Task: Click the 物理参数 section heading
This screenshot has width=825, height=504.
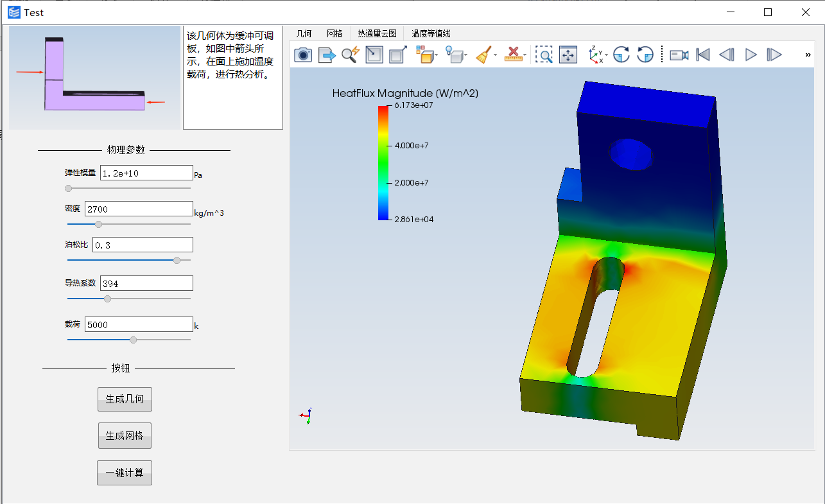Action: pos(126,150)
